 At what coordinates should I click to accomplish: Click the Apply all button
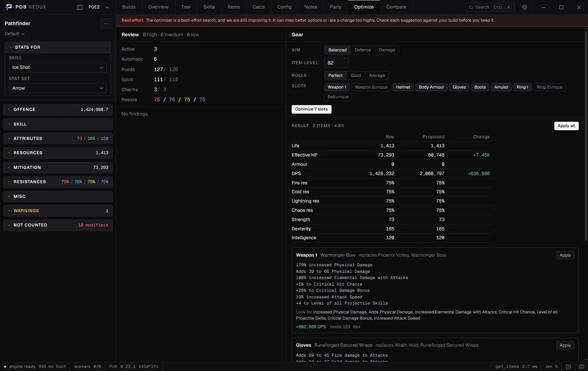point(566,126)
